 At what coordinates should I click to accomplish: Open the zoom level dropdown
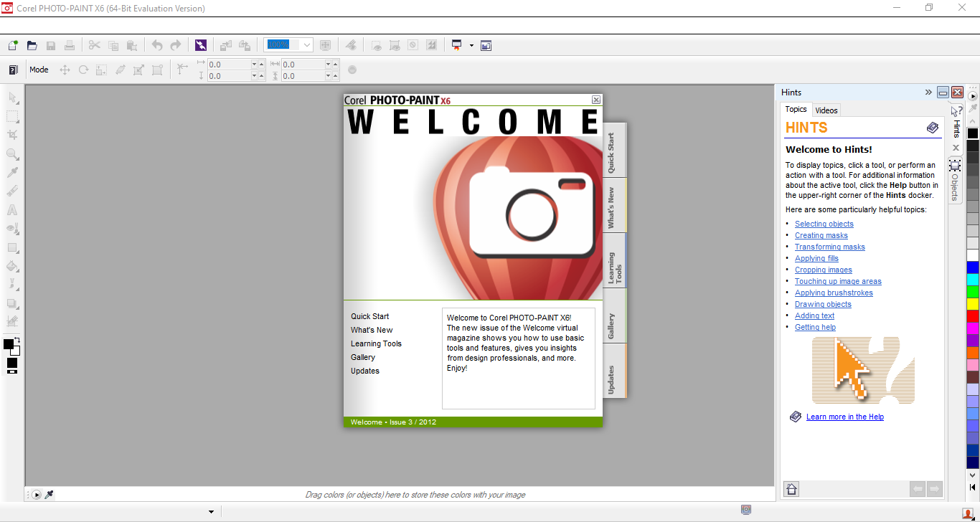tap(307, 45)
